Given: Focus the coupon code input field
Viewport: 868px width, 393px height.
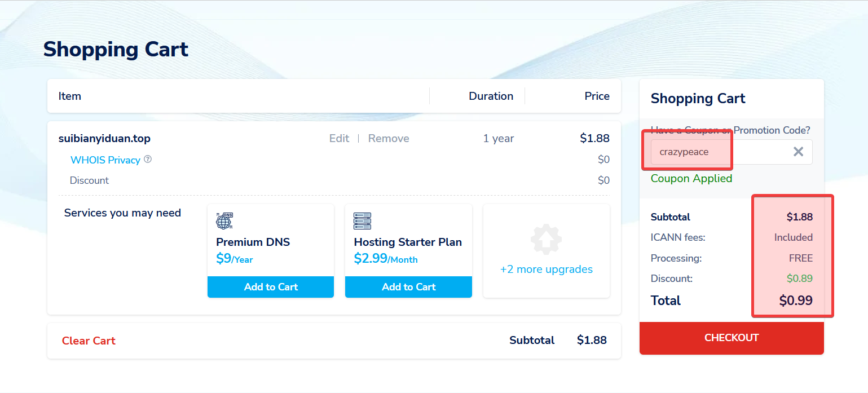Looking at the screenshot, I should 716,152.
